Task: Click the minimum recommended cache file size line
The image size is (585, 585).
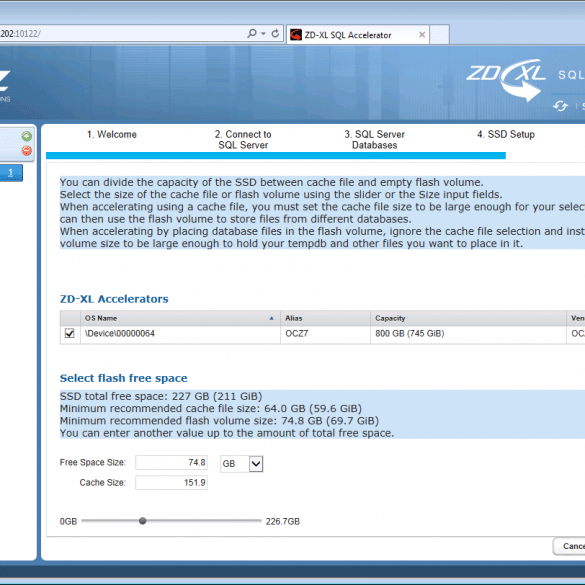Action: point(211,409)
